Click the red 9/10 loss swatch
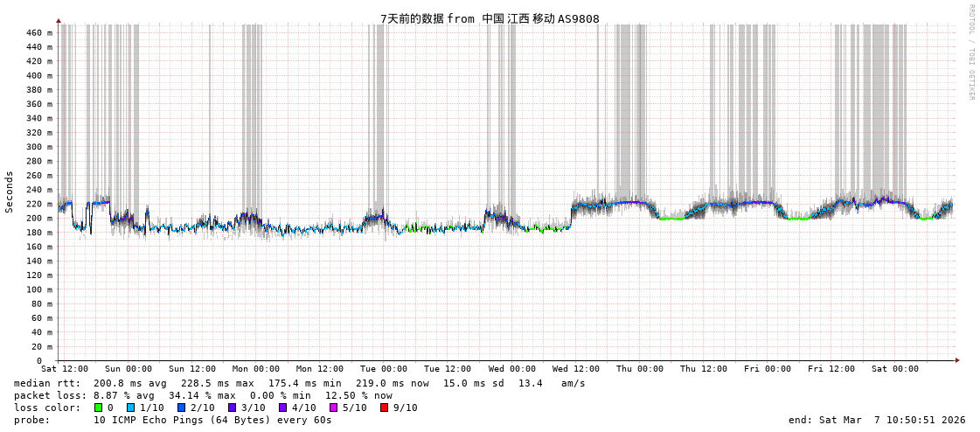This screenshot has width=980, height=432. tap(385, 408)
